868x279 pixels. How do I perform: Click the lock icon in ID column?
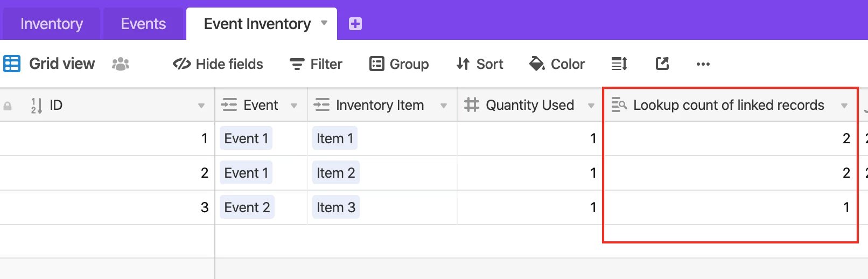pyautogui.click(x=8, y=106)
